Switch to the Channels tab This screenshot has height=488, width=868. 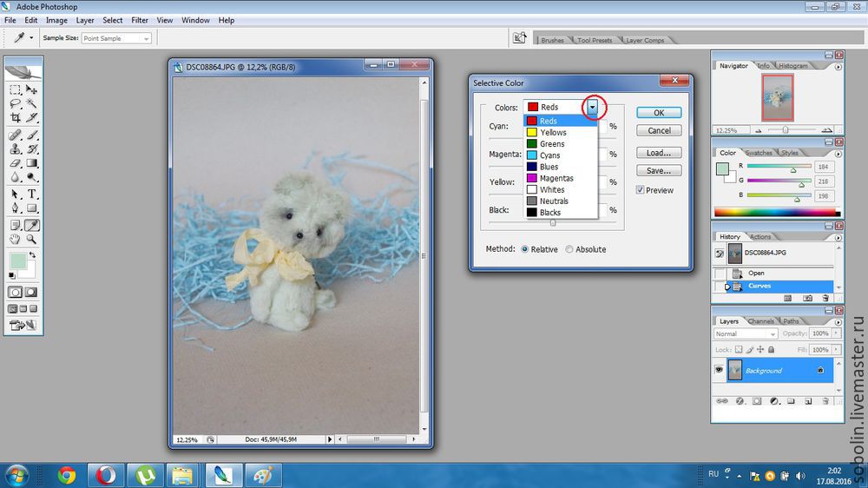[x=760, y=321]
